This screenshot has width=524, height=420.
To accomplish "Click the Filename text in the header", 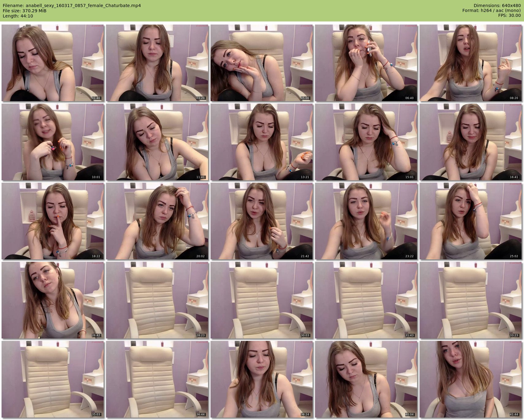I will click(72, 6).
